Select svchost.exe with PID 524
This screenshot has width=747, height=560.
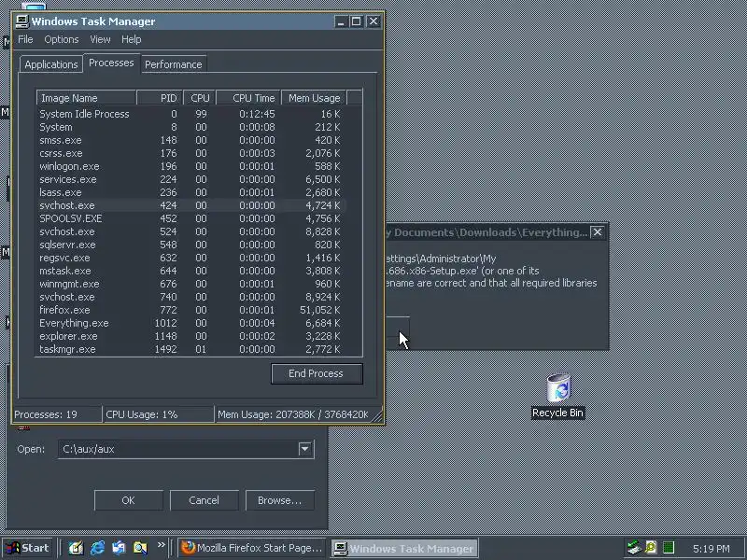(191, 231)
